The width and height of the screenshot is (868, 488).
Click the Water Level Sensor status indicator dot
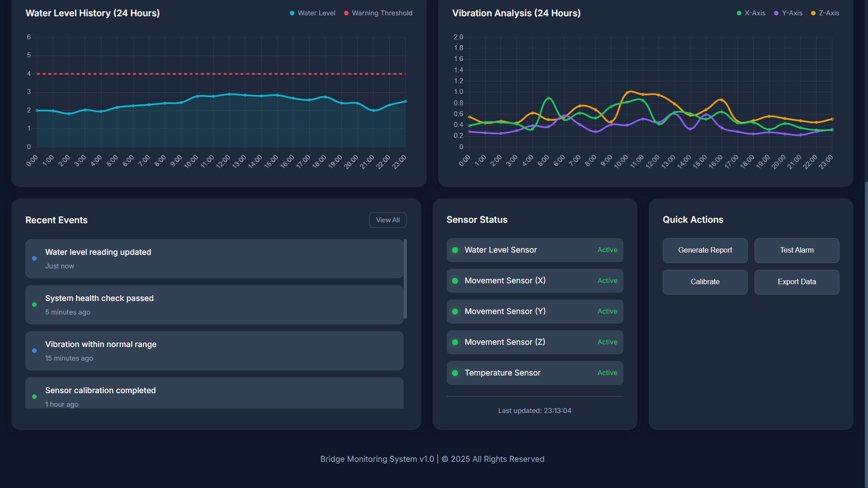[455, 250]
